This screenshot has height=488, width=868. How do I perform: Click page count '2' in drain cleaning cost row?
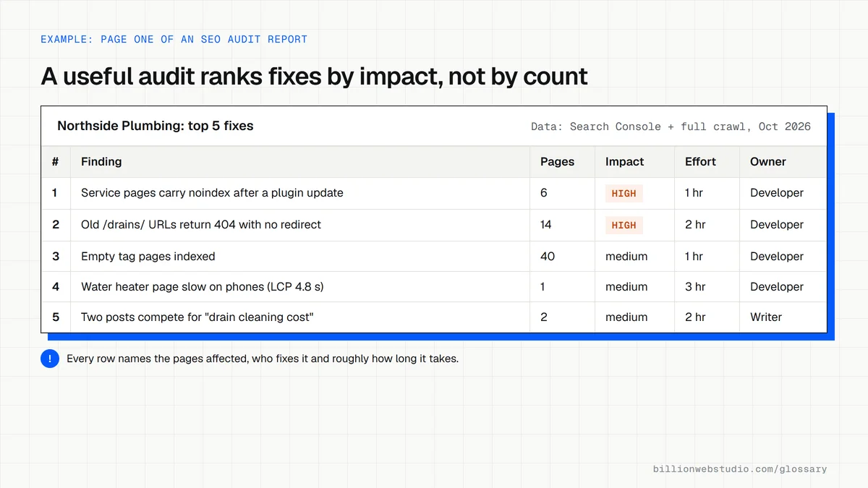[544, 317]
